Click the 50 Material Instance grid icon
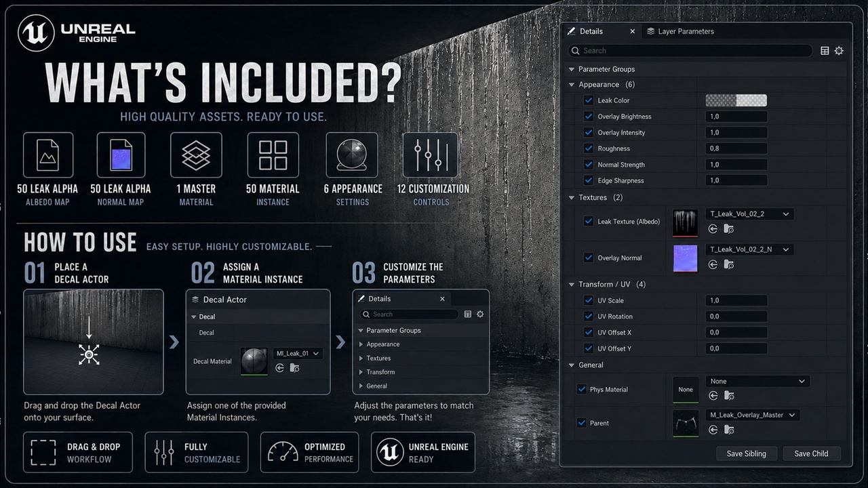This screenshot has width=868, height=488. 273,155
